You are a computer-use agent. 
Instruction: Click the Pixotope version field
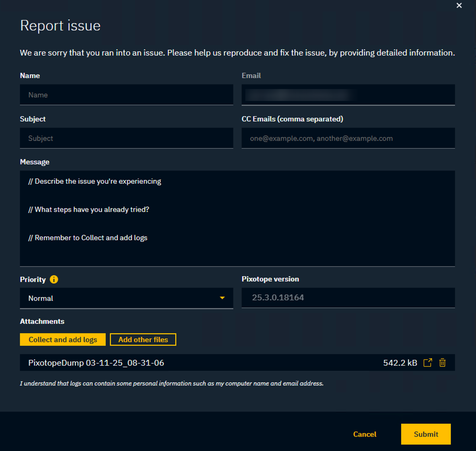click(x=348, y=298)
